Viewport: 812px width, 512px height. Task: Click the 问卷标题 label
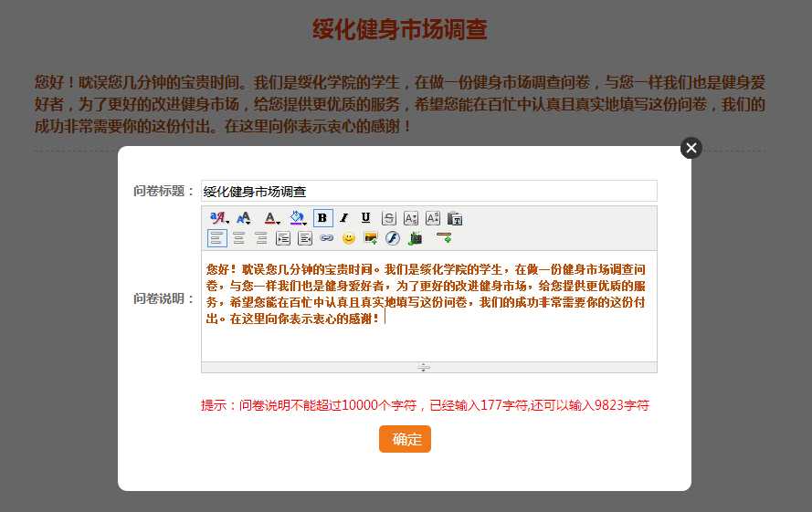(163, 191)
